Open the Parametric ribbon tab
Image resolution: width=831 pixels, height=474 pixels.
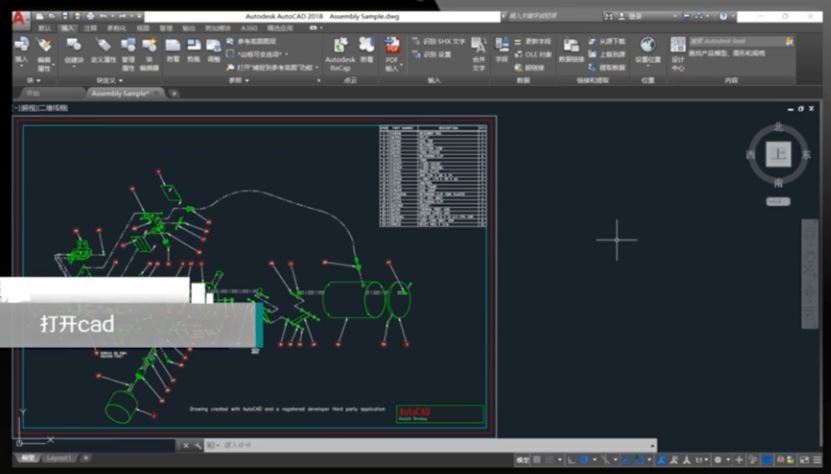[117, 28]
